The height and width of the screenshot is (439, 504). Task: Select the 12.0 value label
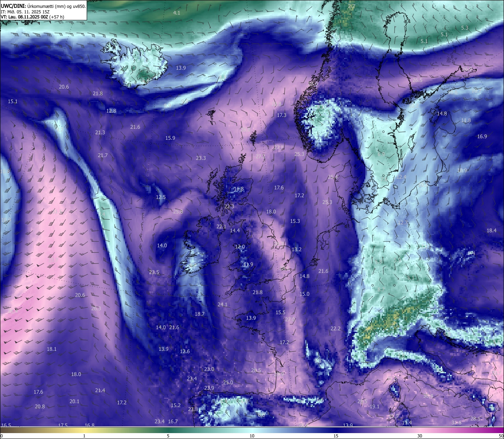click(x=240, y=247)
